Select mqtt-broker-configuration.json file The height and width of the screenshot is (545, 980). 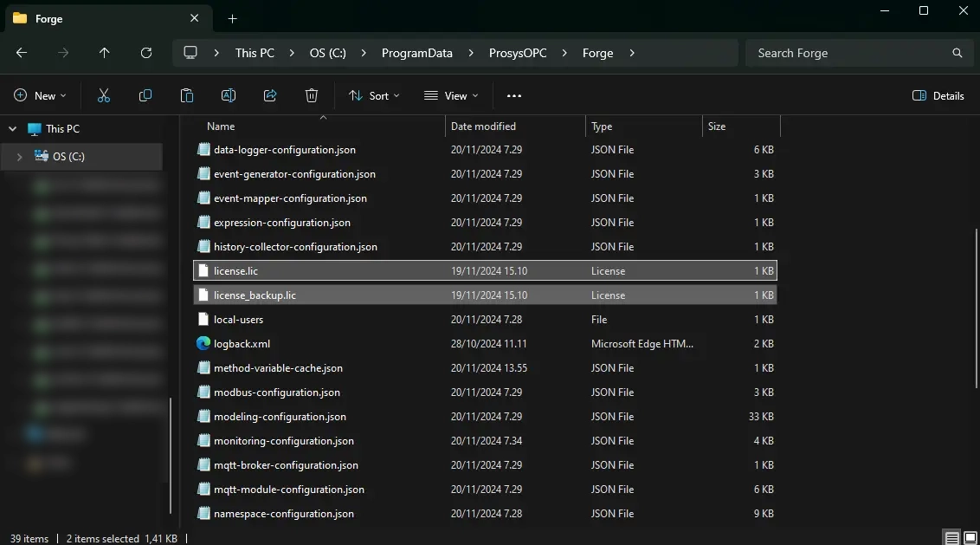click(485, 465)
